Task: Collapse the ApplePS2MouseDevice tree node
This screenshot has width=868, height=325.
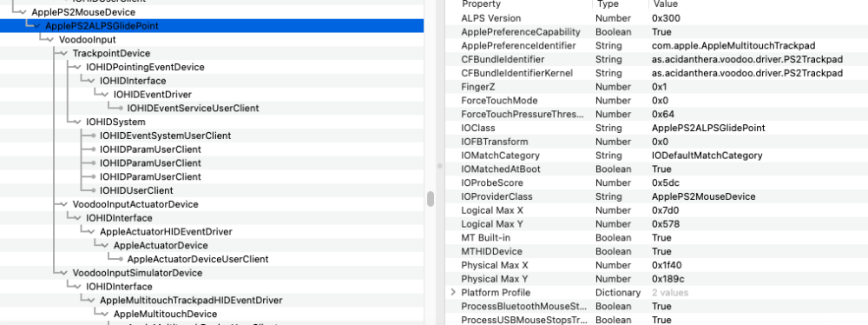Action: 23,12
